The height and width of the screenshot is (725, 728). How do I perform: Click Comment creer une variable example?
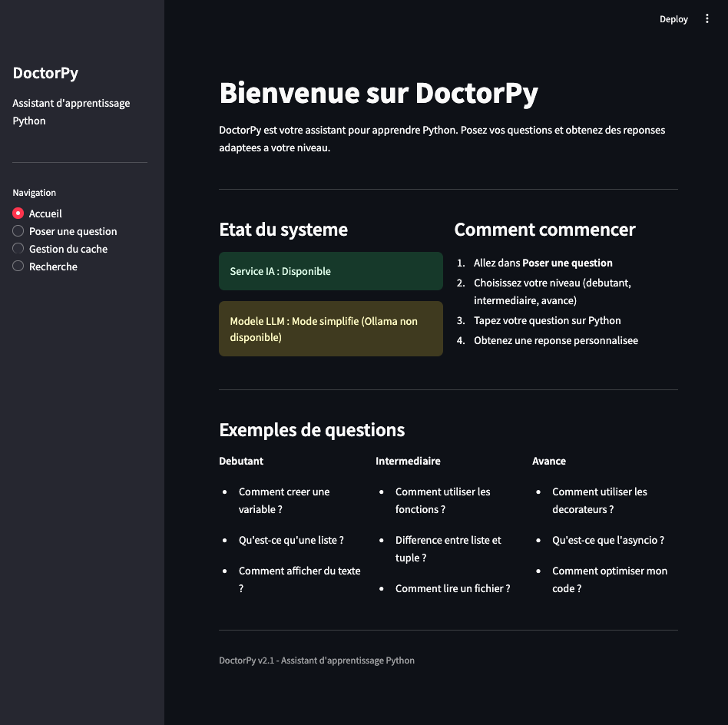283,501
